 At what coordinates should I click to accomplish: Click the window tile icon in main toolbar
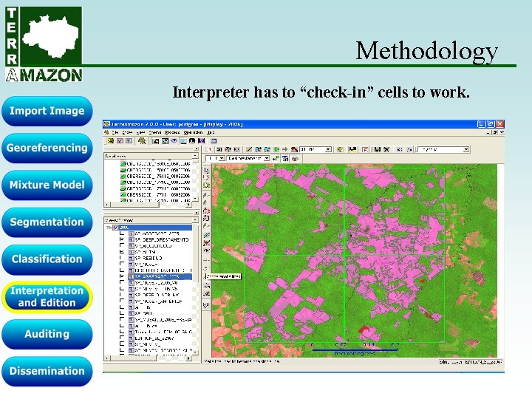coord(214,141)
